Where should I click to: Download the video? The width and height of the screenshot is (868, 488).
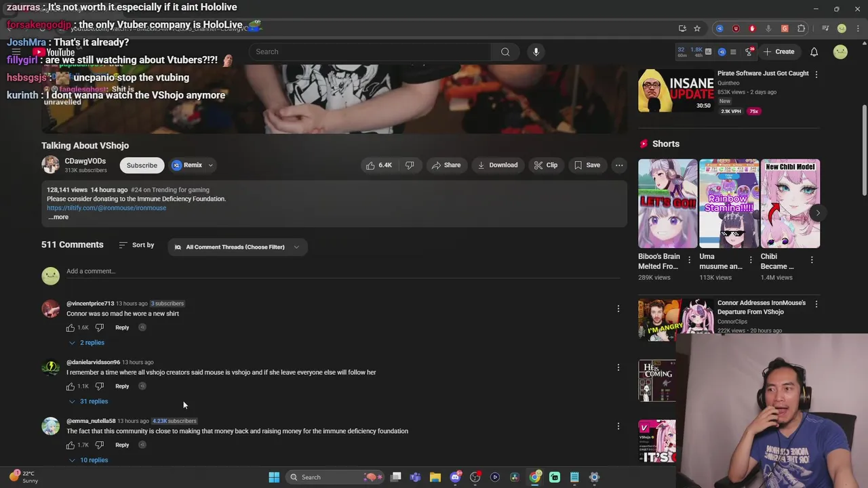pos(498,165)
